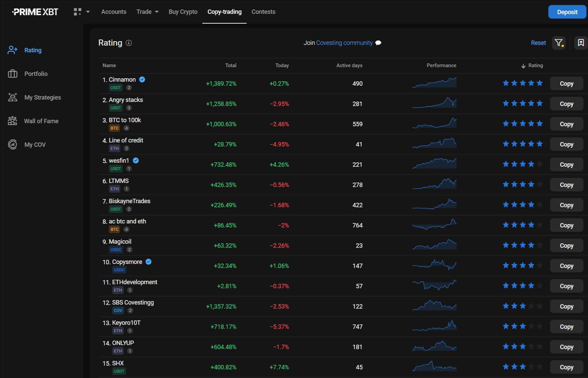Click the star rating for ONLYUP
Viewport: 588px width, 378px height.
click(x=523, y=346)
